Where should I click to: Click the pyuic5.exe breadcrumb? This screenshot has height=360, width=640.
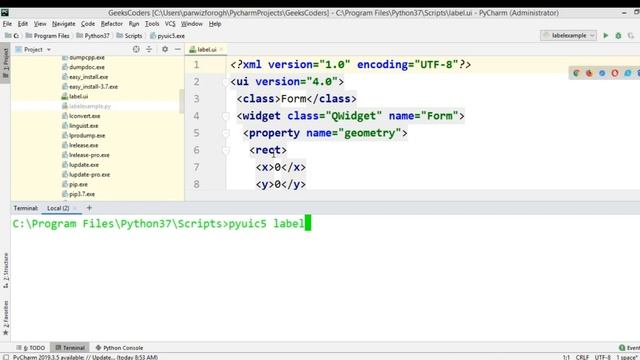coord(167,36)
